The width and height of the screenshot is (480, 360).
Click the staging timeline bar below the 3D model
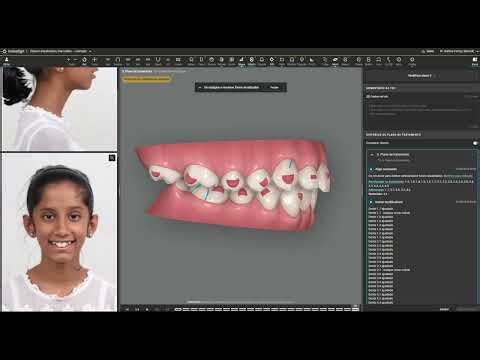pos(267,309)
